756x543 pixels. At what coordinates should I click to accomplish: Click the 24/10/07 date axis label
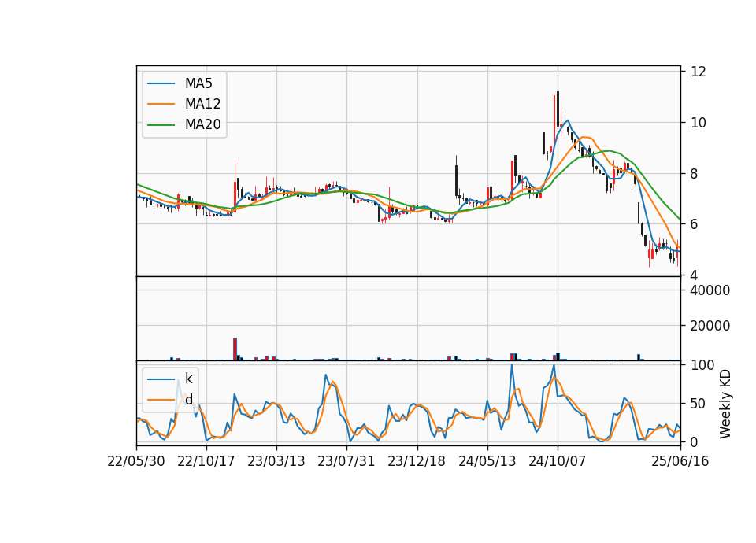click(558, 461)
